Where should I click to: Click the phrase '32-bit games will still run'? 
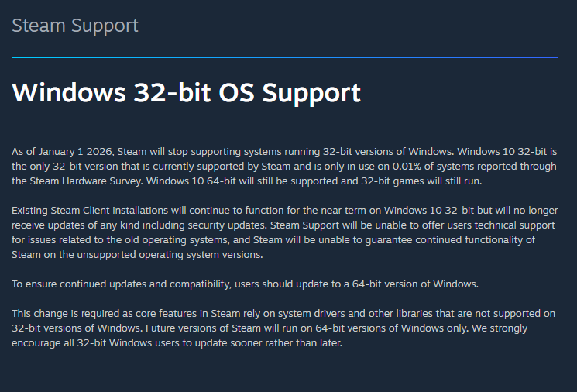(421, 181)
